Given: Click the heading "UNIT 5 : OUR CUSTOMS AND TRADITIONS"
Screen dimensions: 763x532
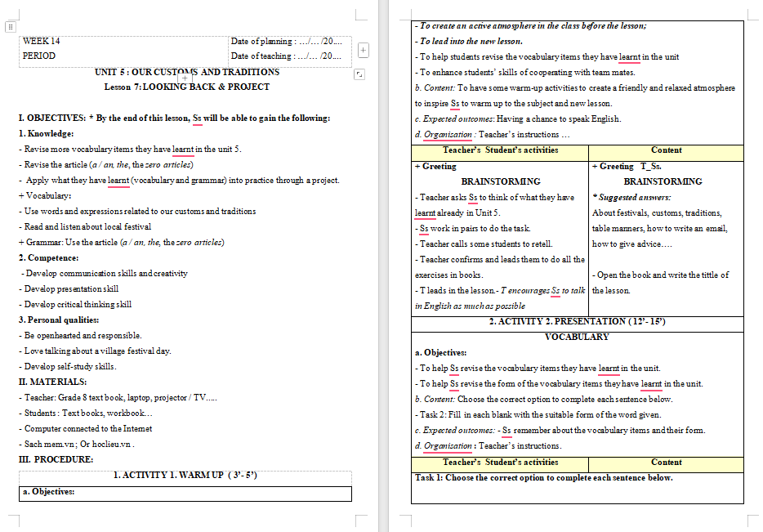Looking at the screenshot, I should pos(187,72).
